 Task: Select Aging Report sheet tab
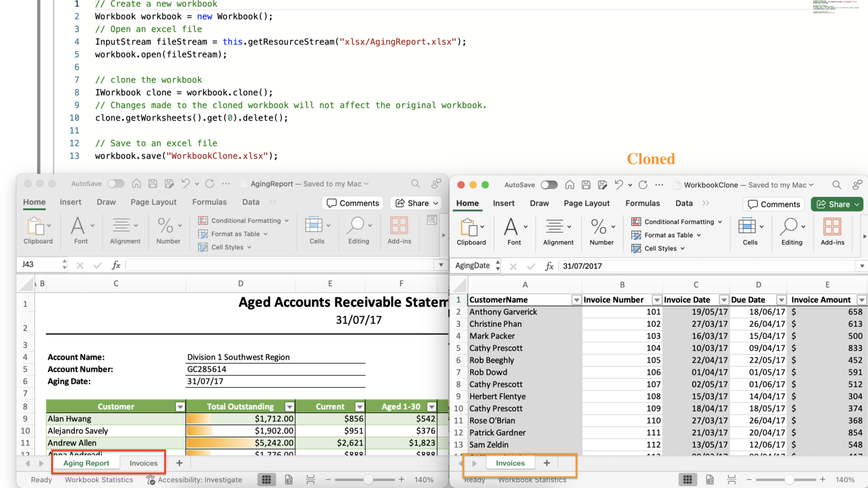pyautogui.click(x=86, y=463)
